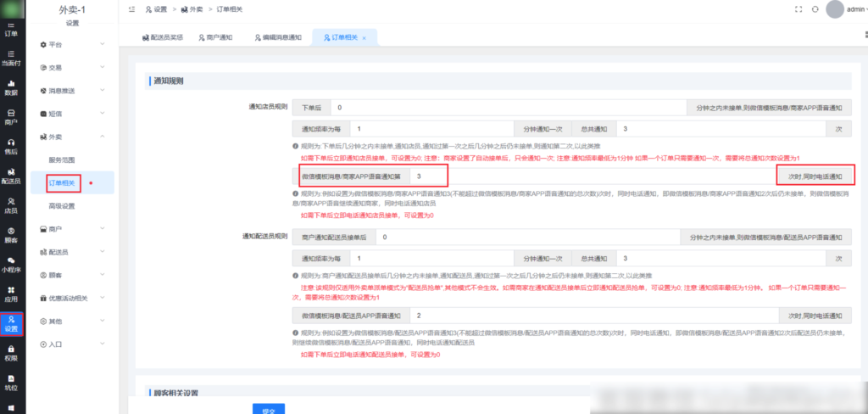This screenshot has height=414, width=868.
Task: Expand the 消息推送 settings group
Action: (x=72, y=91)
